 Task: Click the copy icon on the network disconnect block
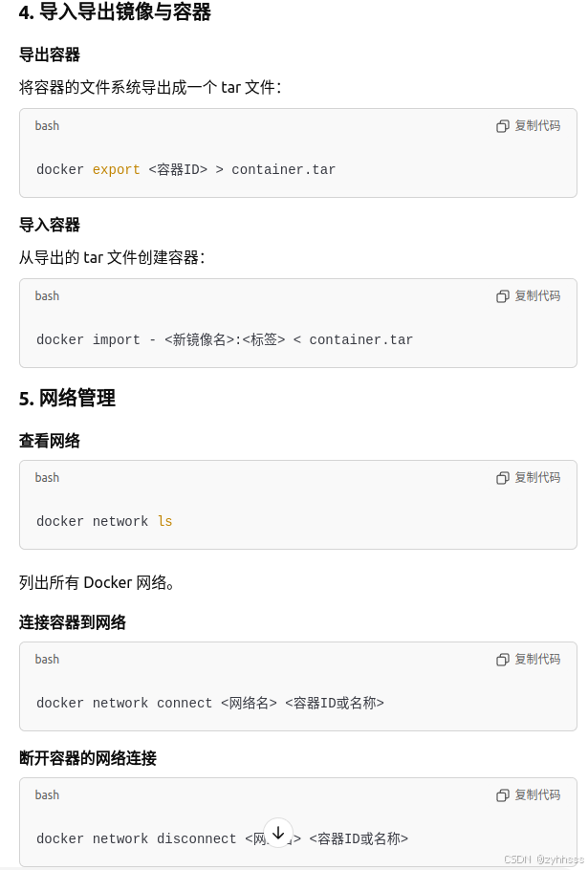(x=502, y=794)
